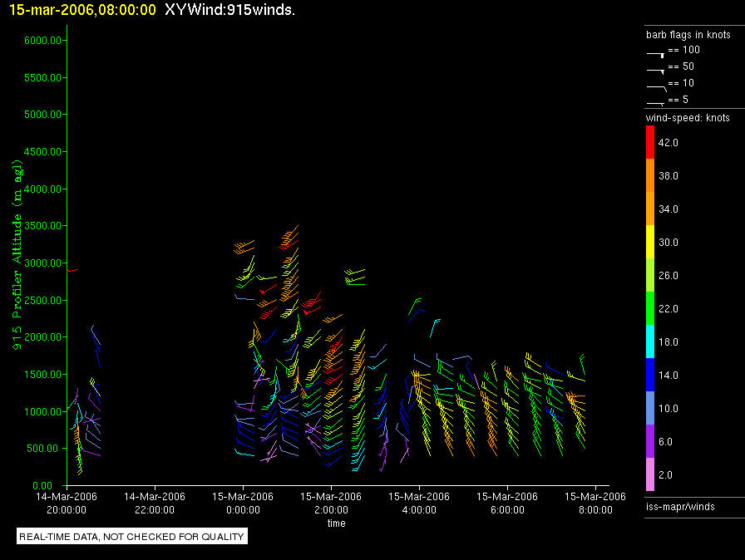Click the '15-Mar-2006 8:00:00' time label
The height and width of the screenshot is (560, 745).
595,503
